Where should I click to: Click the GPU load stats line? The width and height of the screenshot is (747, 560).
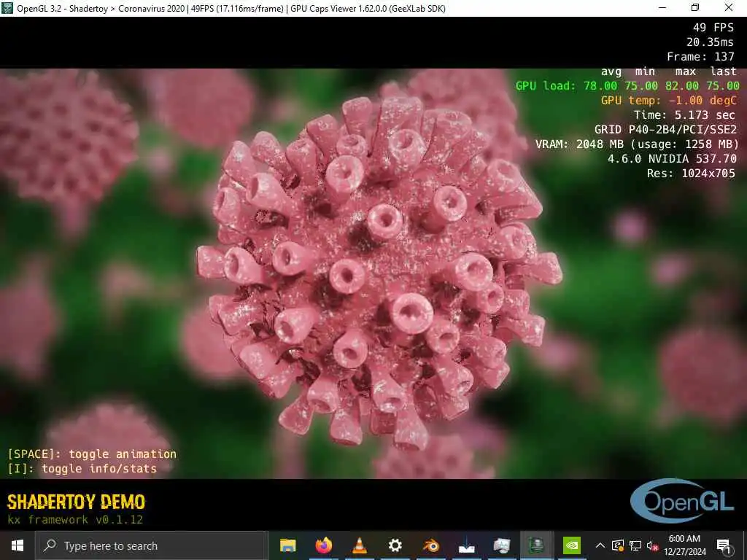pyautogui.click(x=627, y=86)
